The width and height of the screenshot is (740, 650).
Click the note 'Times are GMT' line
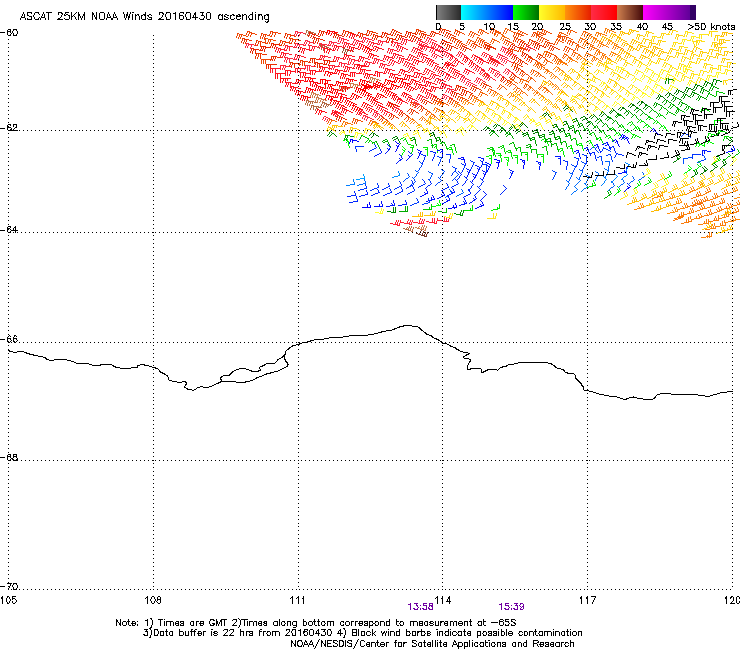click(316, 623)
